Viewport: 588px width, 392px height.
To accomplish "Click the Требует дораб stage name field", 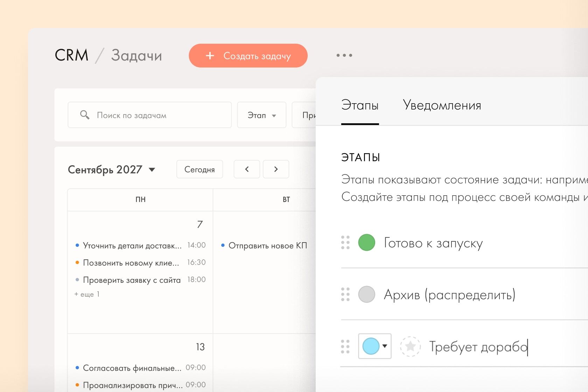I will click(x=478, y=347).
